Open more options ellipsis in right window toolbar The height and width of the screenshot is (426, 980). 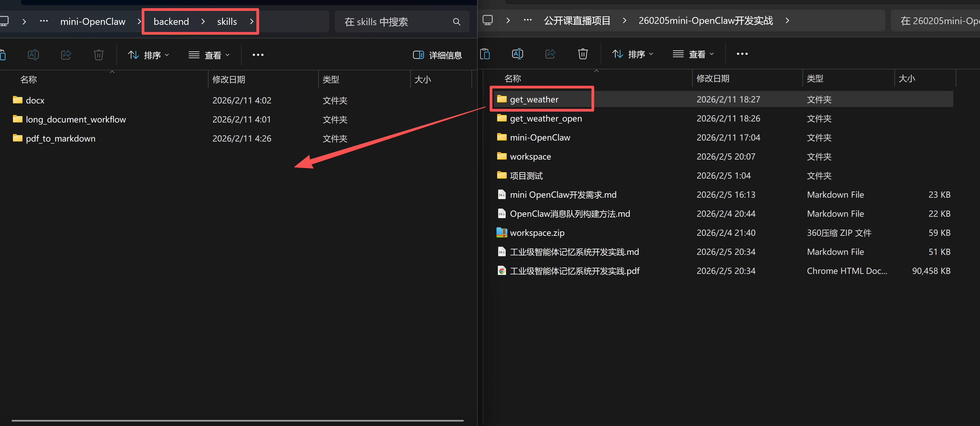(742, 54)
